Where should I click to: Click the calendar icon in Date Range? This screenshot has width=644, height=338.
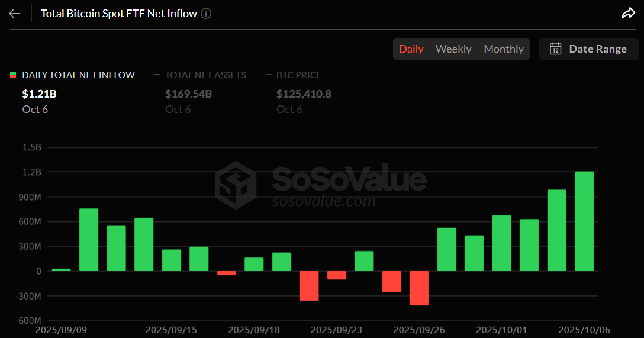point(555,49)
